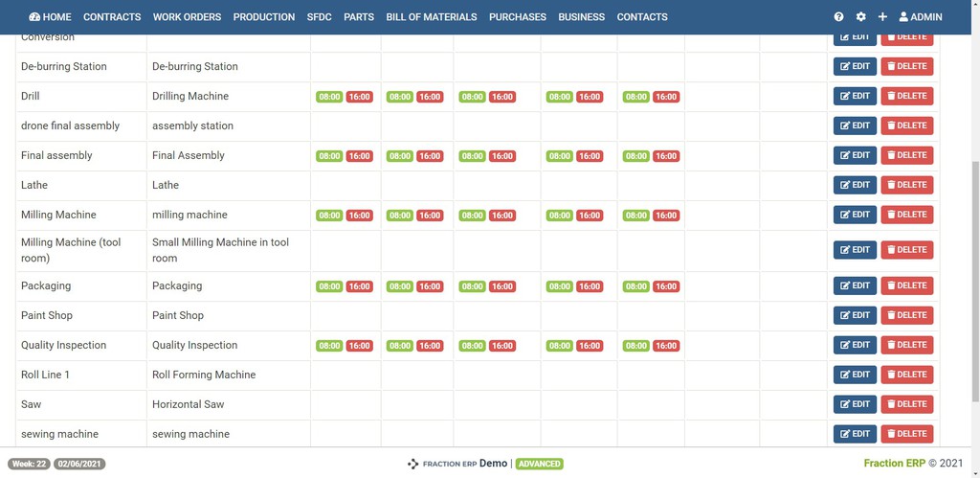980x478 pixels.
Task: Click the plus add icon in navbar
Action: [x=882, y=17]
